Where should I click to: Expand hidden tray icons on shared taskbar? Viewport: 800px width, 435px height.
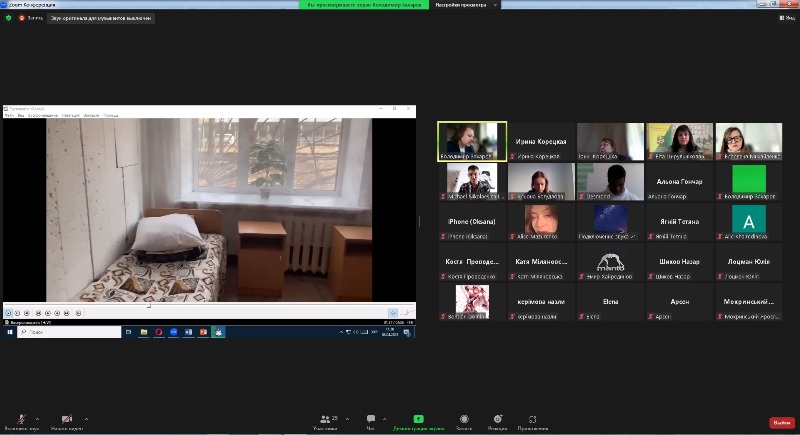[x=341, y=332]
